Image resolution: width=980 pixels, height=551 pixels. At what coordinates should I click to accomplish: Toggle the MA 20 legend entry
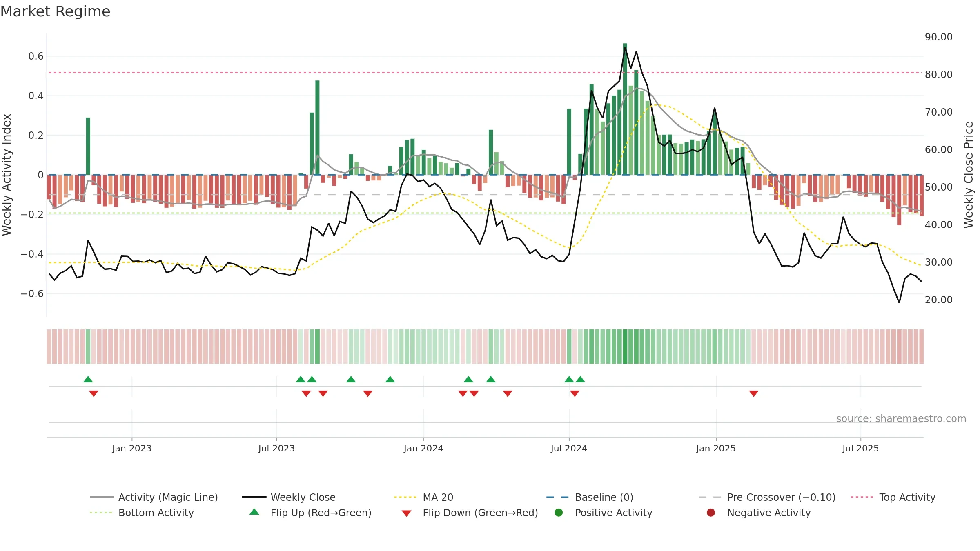(423, 497)
